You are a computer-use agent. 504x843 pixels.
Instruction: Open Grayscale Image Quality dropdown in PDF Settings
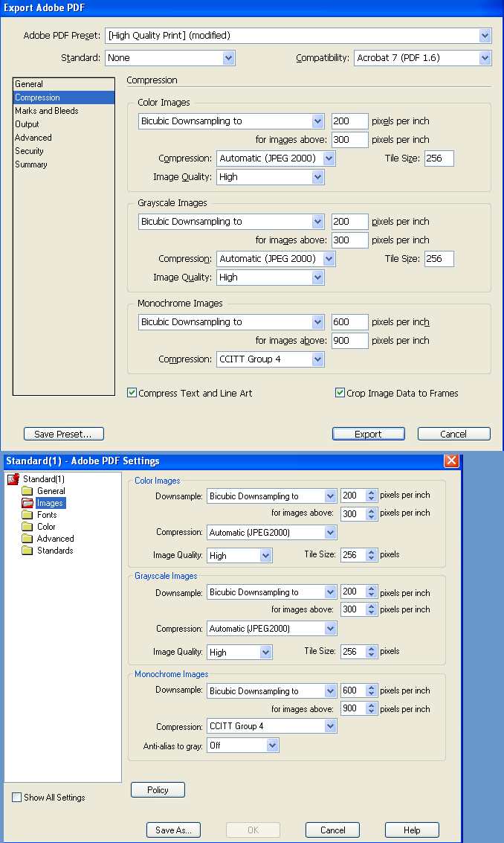point(239,652)
